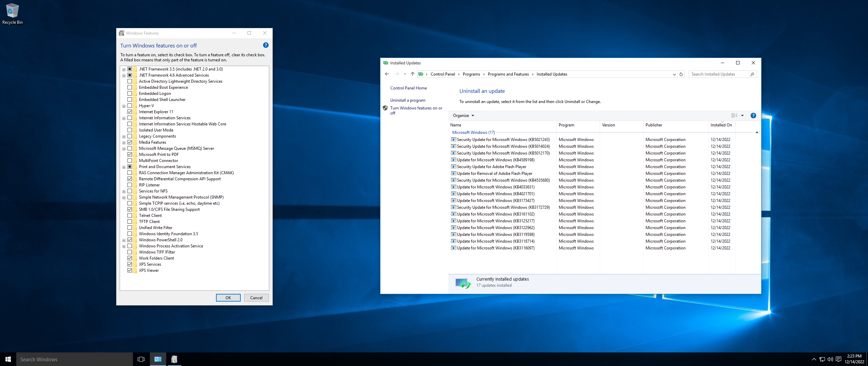Toggle Microsoft Print to PDF checkbox
Viewport: 868px width, 366px height.
click(x=130, y=155)
